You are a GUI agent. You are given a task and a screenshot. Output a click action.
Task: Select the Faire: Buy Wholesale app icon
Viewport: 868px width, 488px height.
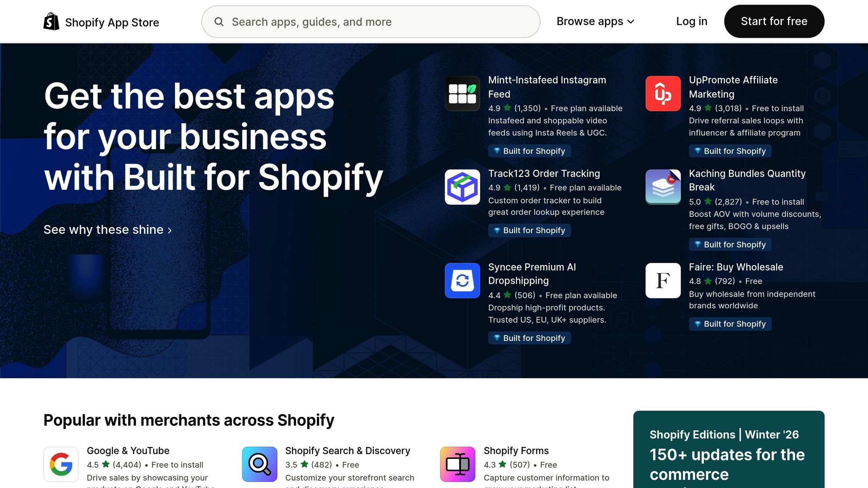662,281
